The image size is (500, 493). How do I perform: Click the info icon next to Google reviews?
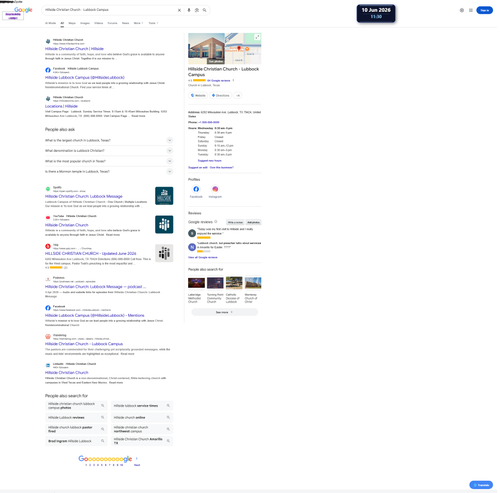(216, 222)
